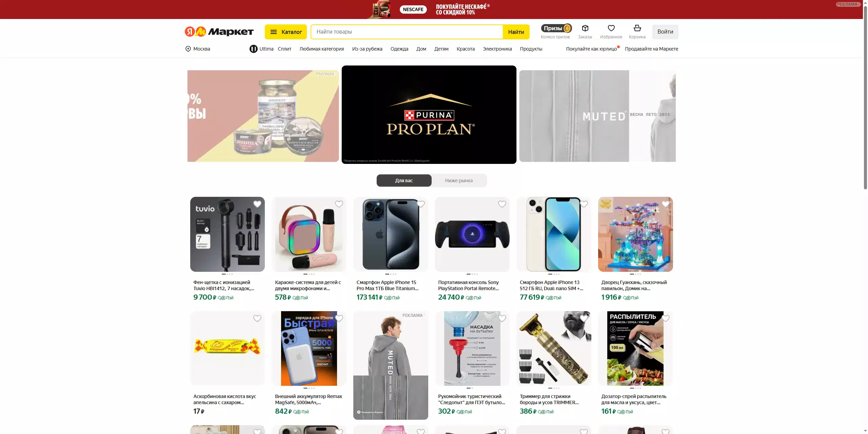Click the page vertical scrollbar
The height and width of the screenshot is (434, 868).
(x=865, y=217)
